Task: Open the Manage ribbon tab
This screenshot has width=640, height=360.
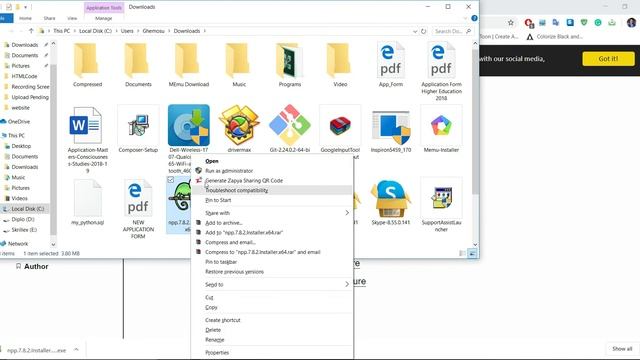Action: coord(104,18)
